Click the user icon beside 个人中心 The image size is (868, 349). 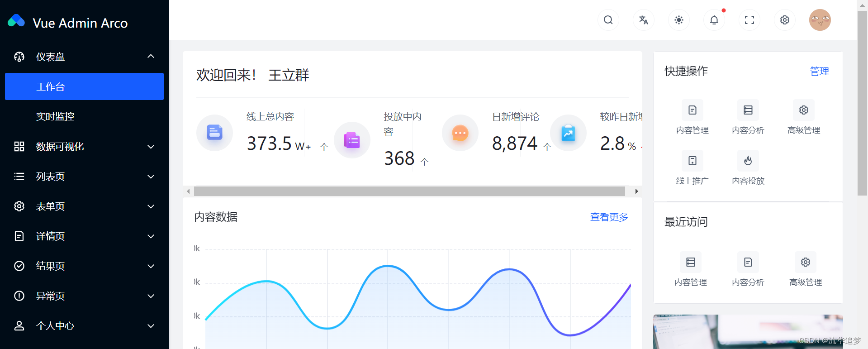(x=19, y=325)
